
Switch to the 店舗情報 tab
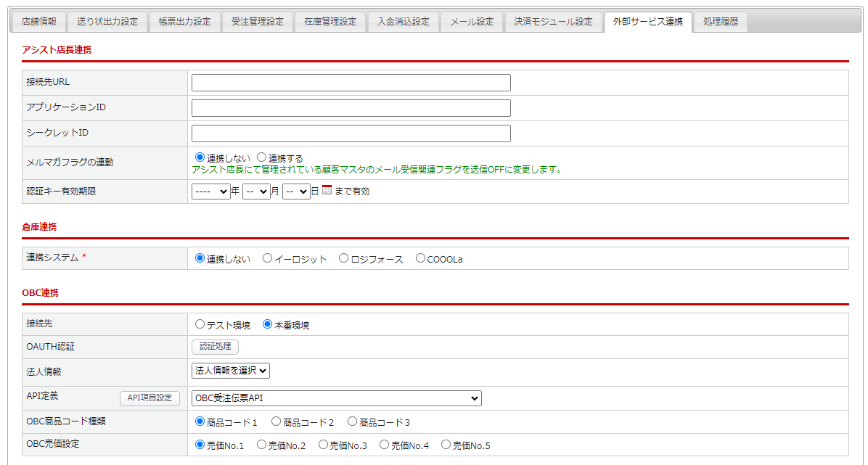click(x=39, y=22)
